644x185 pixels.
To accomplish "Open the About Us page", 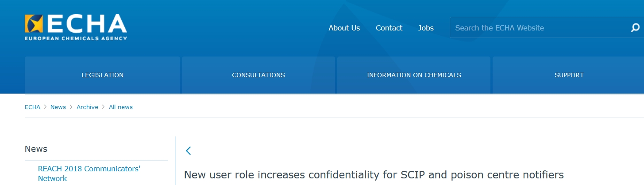I will (x=344, y=28).
